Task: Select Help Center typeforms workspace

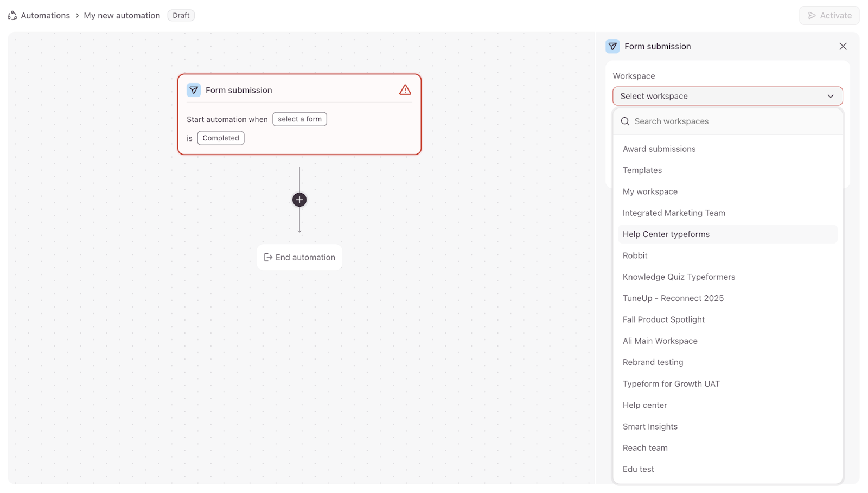Action: point(666,234)
